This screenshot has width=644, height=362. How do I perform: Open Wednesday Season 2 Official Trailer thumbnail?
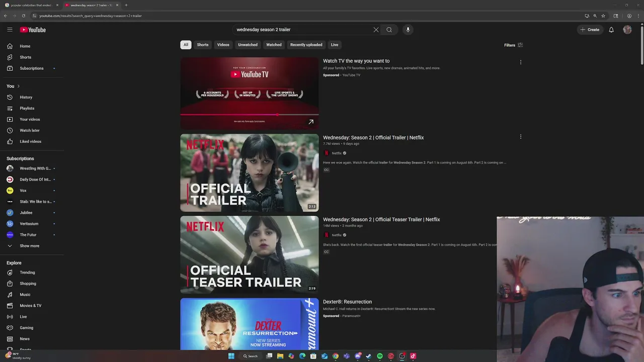click(250, 173)
